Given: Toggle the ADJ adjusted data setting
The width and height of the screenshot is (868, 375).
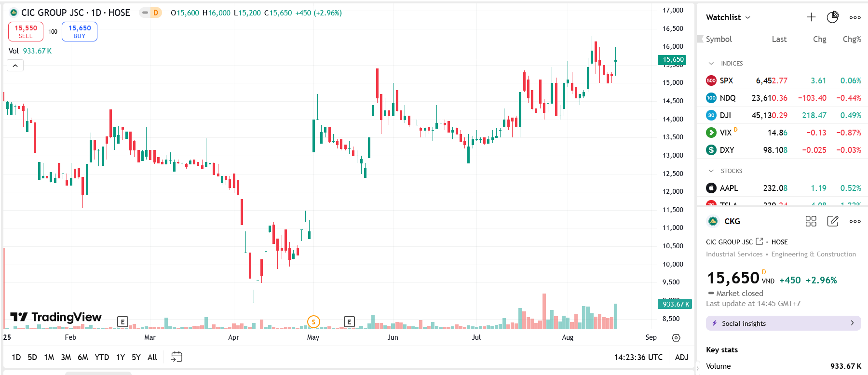Looking at the screenshot, I should click(681, 357).
